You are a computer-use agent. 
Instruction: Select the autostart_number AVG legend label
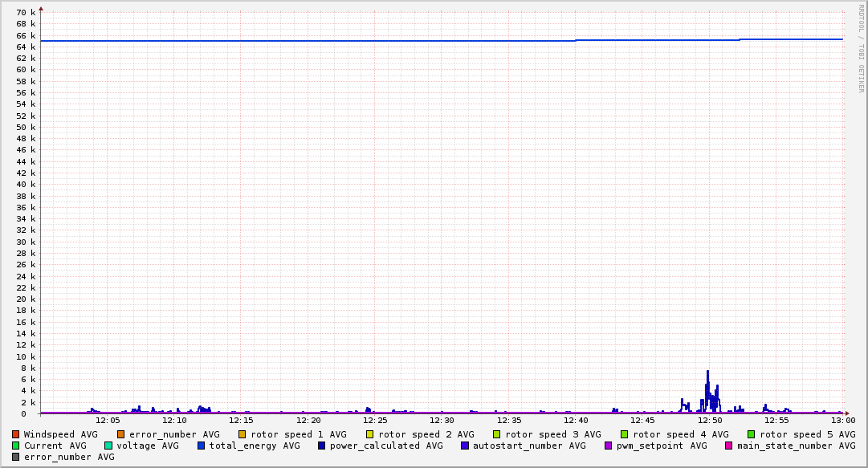click(x=529, y=446)
